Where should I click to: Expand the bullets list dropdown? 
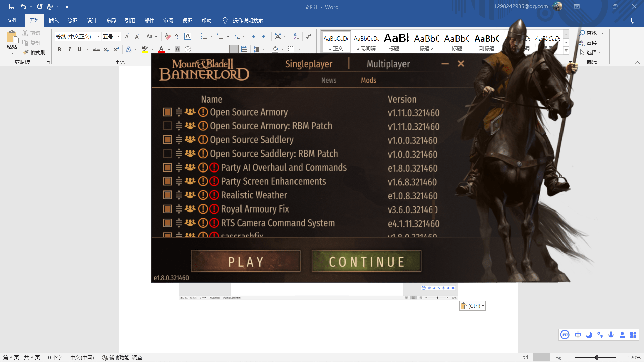(x=212, y=36)
